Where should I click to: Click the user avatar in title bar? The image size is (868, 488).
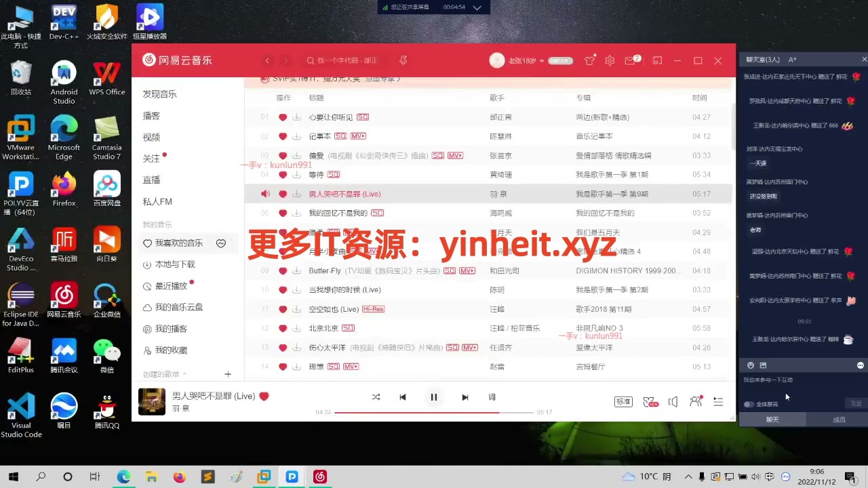(x=497, y=61)
